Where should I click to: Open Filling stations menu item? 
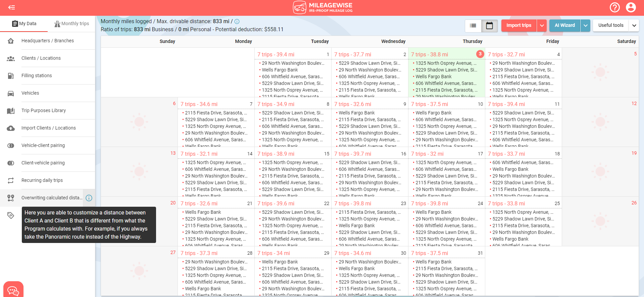(48, 76)
